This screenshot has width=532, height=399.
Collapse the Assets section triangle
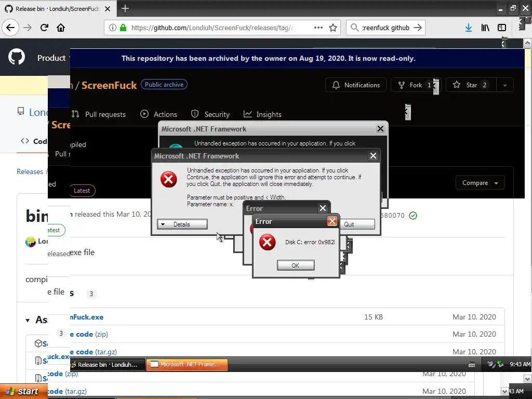coord(28,320)
